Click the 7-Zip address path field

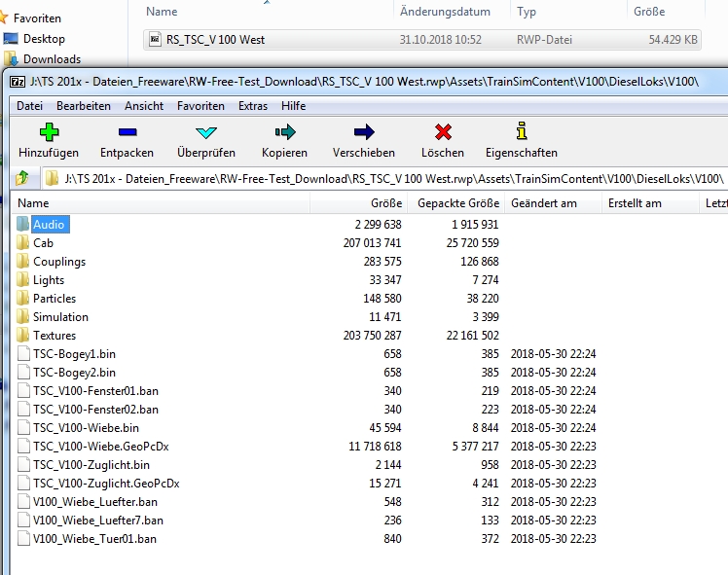click(385, 179)
